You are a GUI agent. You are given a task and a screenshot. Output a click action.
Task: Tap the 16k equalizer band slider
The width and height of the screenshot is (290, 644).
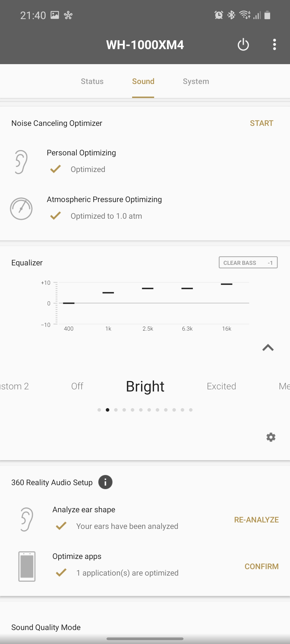227,284
